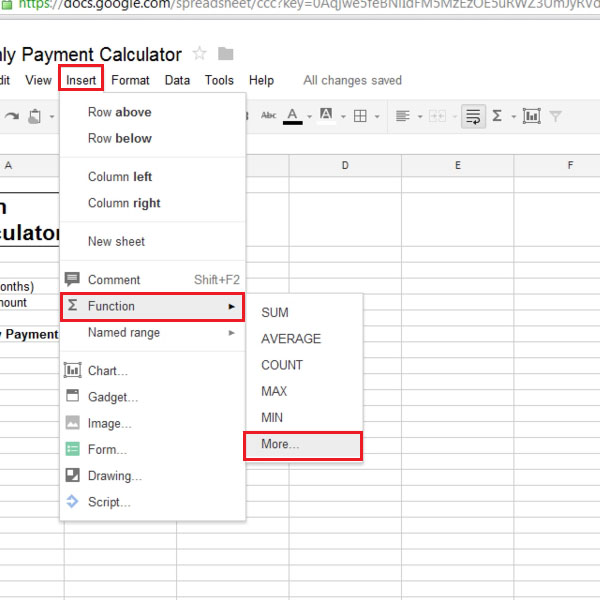
Task: Choose New sheet
Action: pos(153,241)
